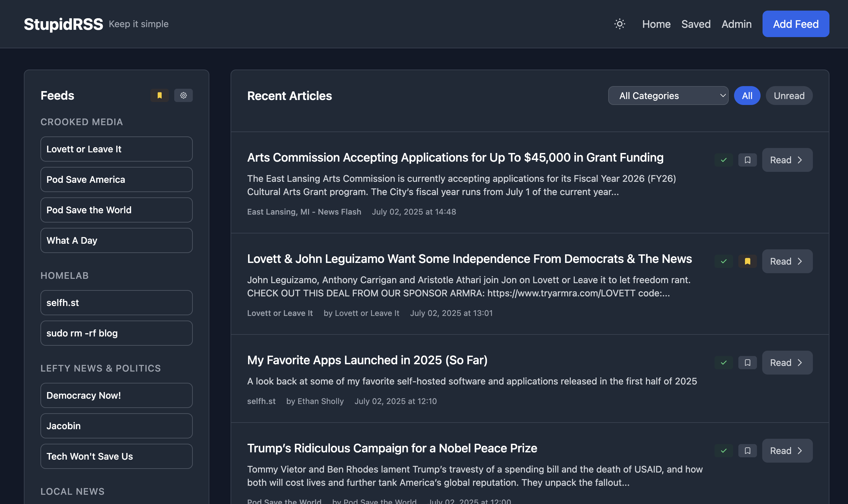848x504 pixels.
Task: Click 'Keep it simple' tagline
Action: 138,24
